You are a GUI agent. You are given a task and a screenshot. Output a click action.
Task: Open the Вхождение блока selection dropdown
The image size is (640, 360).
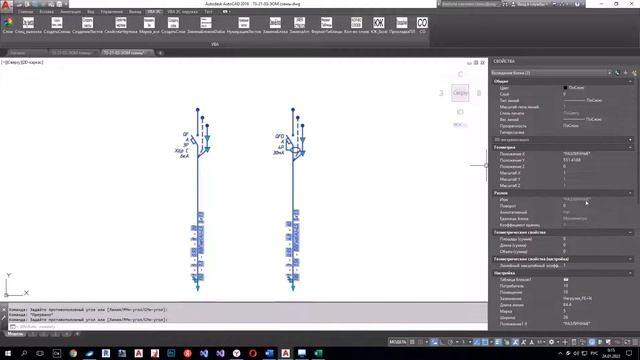click(x=551, y=73)
